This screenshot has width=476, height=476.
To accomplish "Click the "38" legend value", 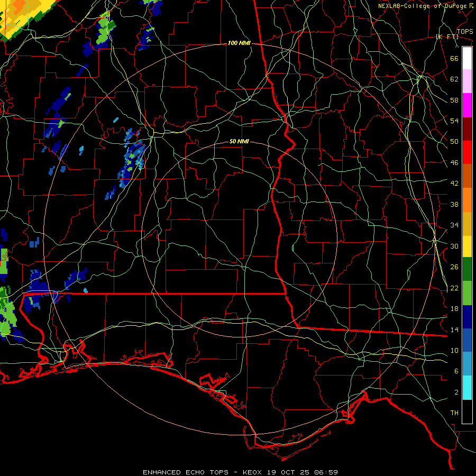I will pyautogui.click(x=454, y=204).
